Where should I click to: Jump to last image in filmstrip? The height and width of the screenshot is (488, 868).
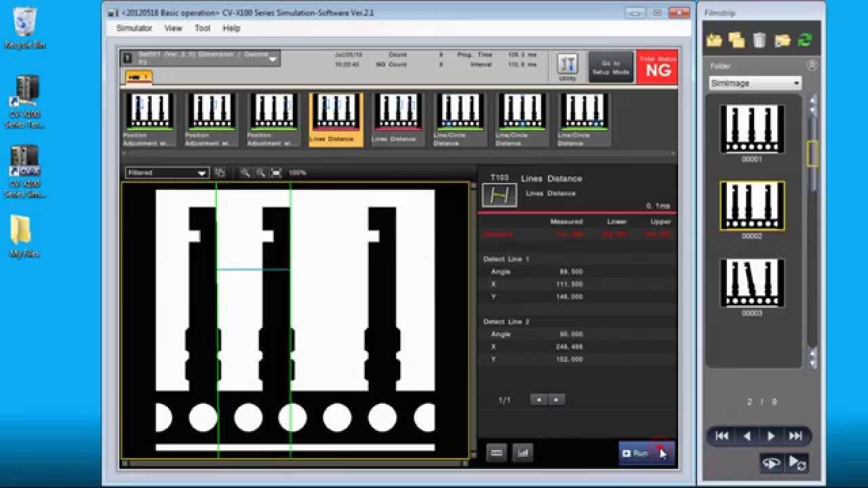point(795,436)
